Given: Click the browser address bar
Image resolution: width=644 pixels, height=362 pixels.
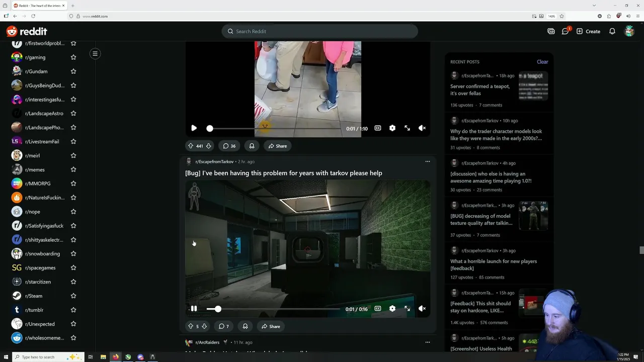Looking at the screenshot, I should click(x=302, y=16).
